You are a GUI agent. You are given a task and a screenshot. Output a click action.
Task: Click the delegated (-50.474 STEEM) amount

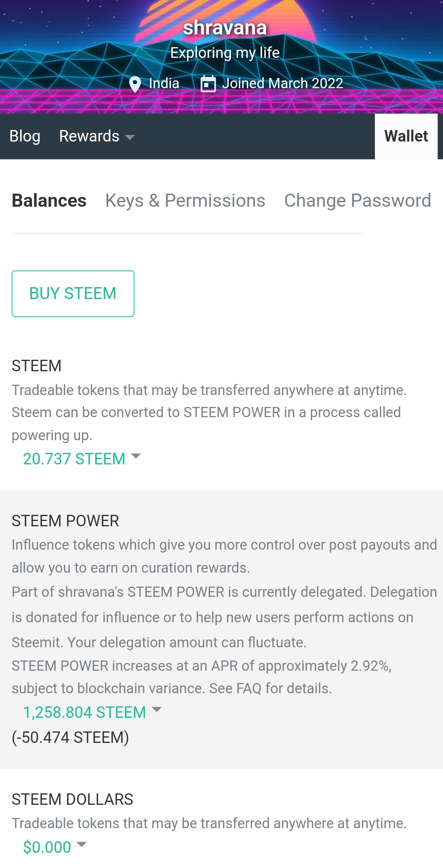tap(70, 737)
